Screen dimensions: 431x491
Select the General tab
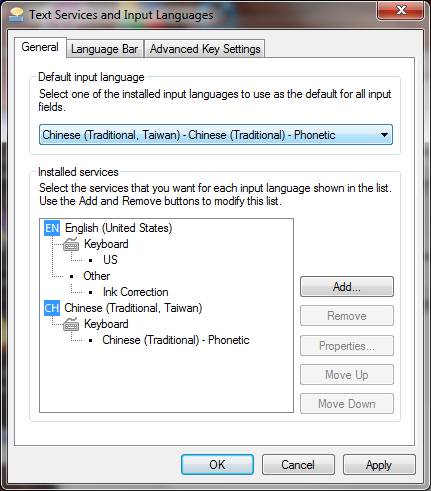click(x=40, y=47)
